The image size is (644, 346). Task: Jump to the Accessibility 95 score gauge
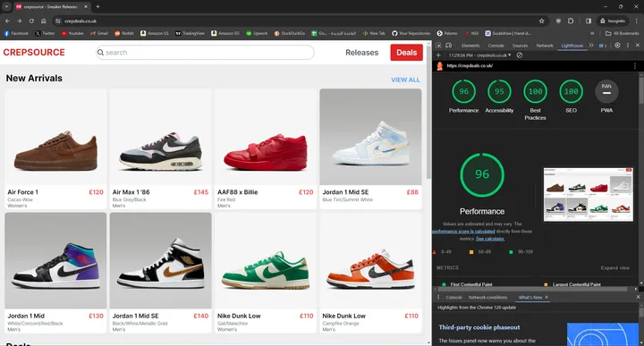click(499, 96)
